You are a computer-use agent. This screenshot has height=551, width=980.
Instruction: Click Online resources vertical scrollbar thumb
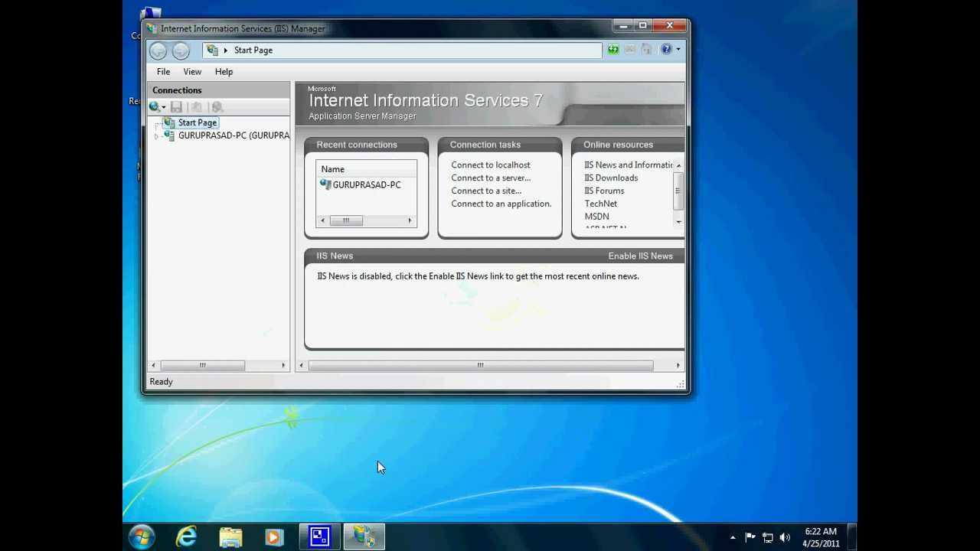(678, 191)
